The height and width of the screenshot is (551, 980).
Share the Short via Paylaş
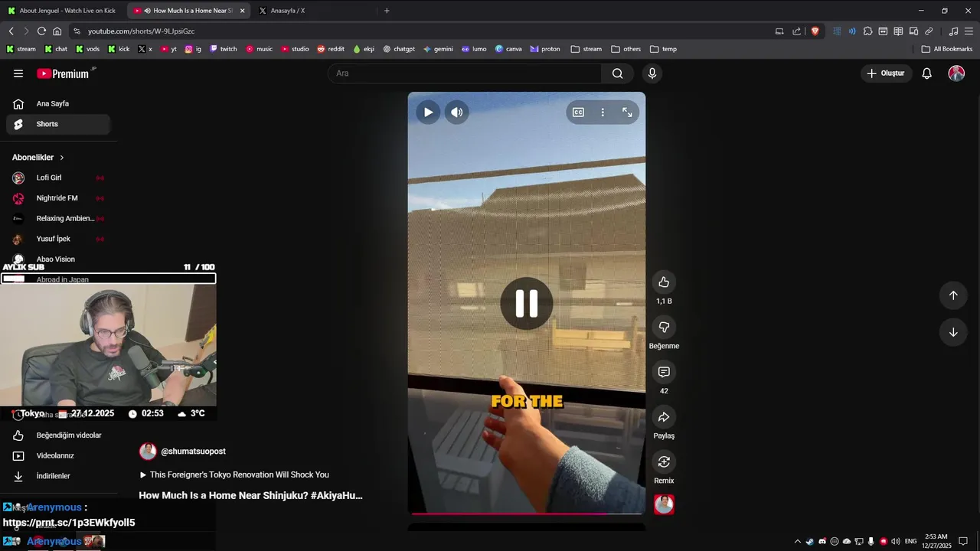pos(664,417)
